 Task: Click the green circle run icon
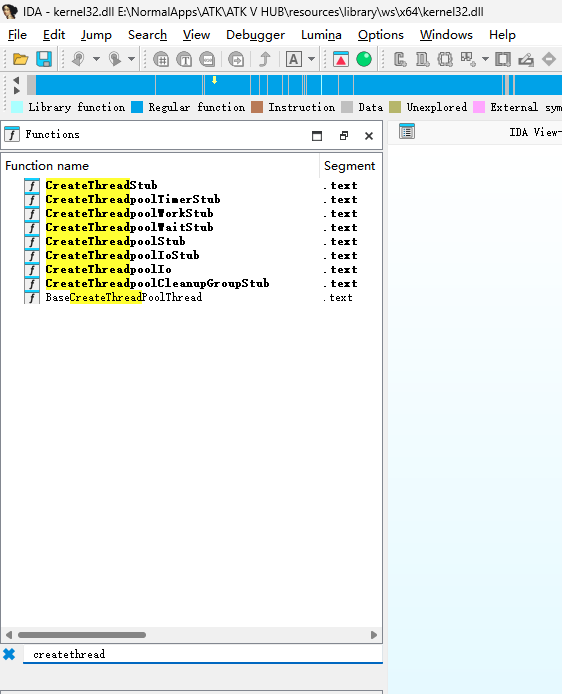[x=364, y=59]
